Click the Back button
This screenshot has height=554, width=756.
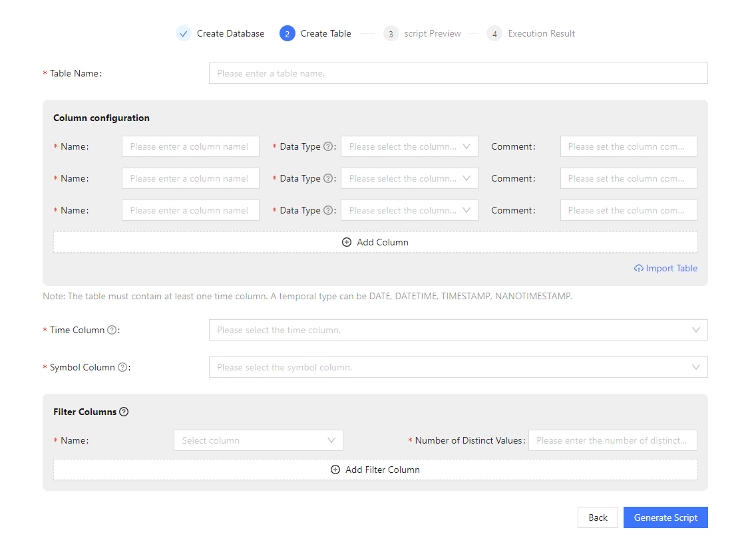pyautogui.click(x=598, y=518)
